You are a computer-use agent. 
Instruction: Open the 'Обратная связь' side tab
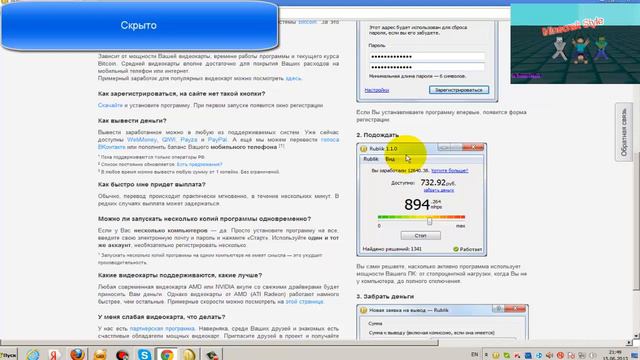tap(624, 132)
